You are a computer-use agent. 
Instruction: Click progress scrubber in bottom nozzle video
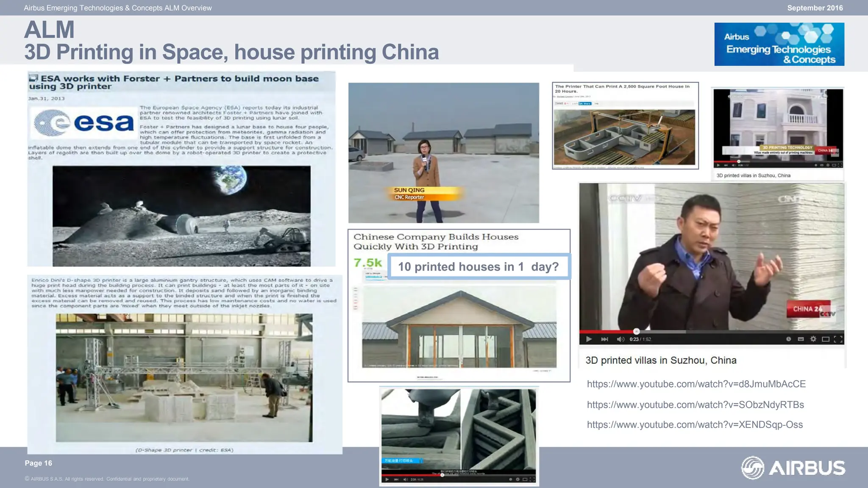pyautogui.click(x=442, y=475)
